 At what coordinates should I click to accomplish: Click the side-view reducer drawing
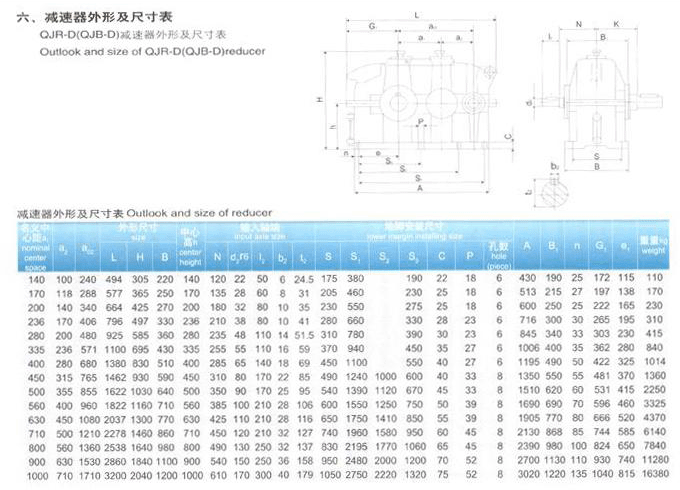click(416, 104)
